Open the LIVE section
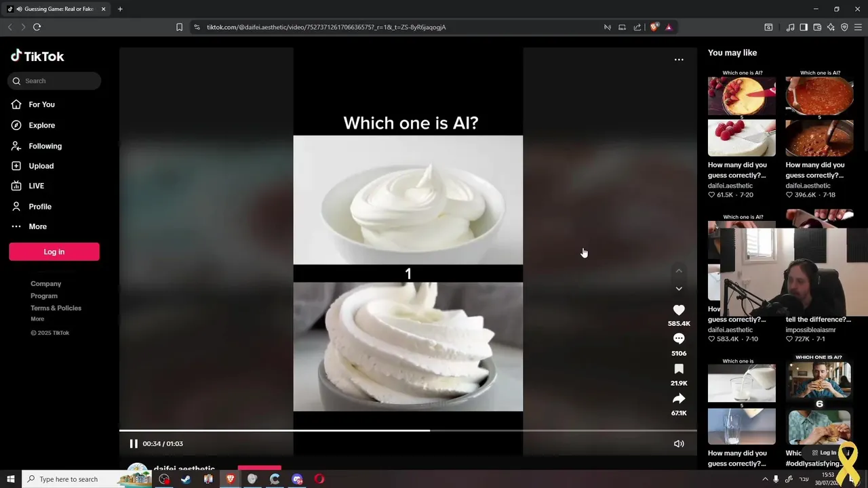The height and width of the screenshot is (488, 868). tap(36, 186)
